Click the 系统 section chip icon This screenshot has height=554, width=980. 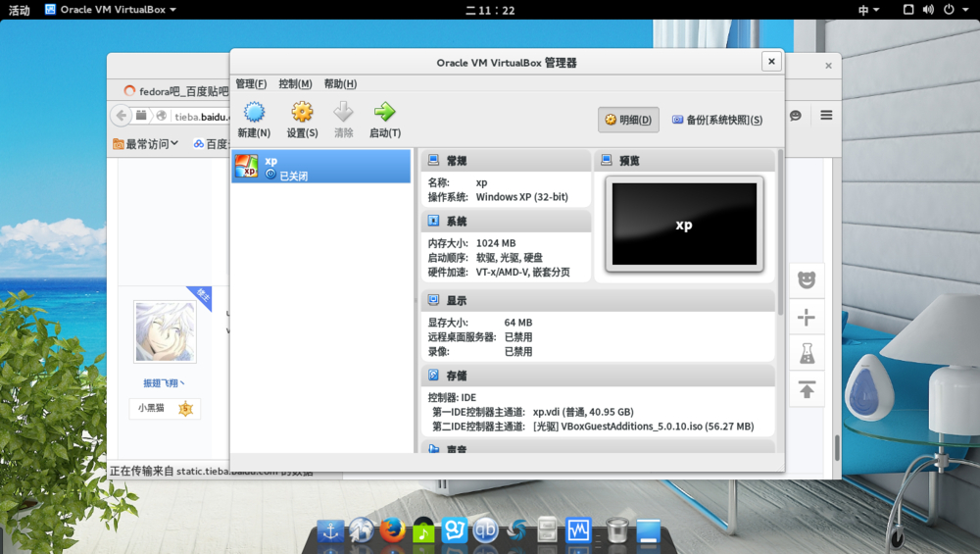(x=433, y=220)
